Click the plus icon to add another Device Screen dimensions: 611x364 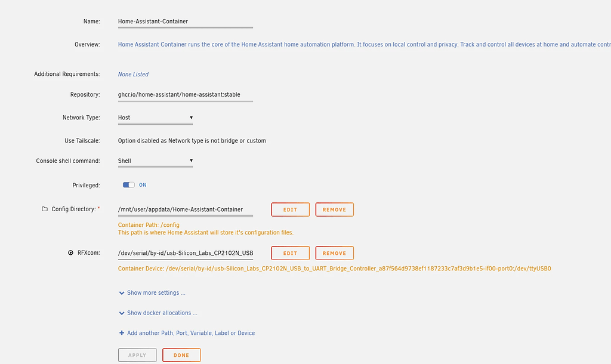(x=121, y=332)
